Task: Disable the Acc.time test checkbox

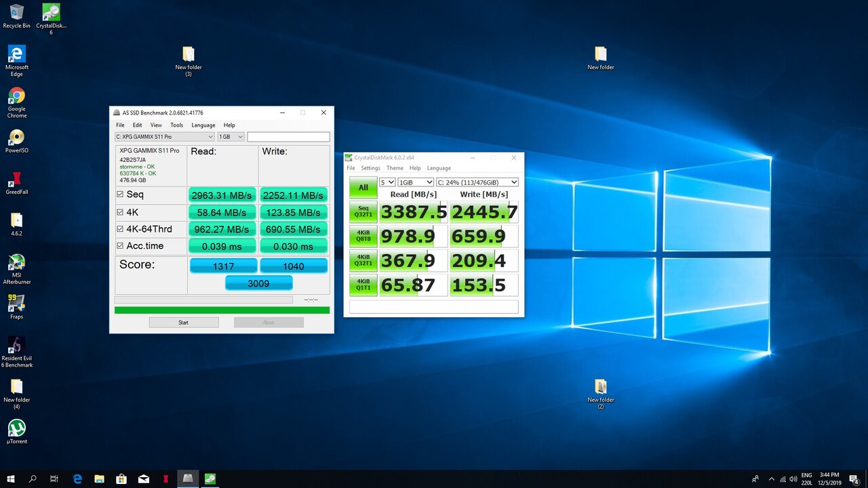Action: pyautogui.click(x=120, y=246)
